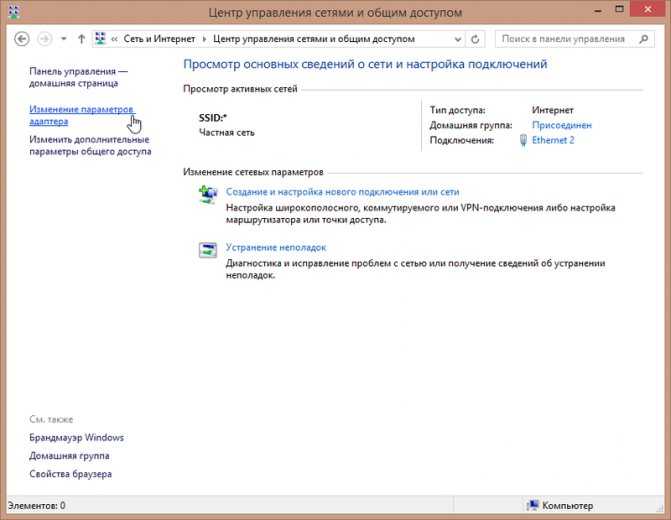Viewport: 671px width, 520px height.
Task: Click the forward navigation arrow
Action: (x=45, y=39)
